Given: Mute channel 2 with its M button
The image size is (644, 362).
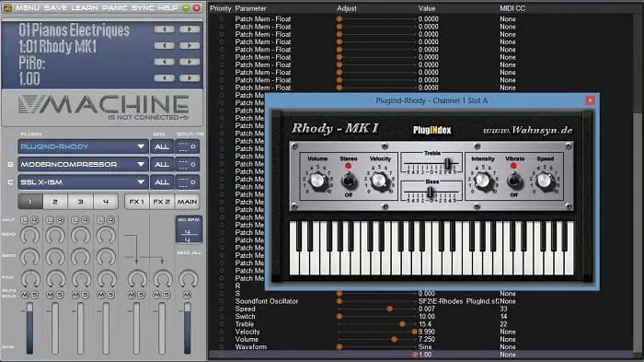Looking at the screenshot, I should (51, 295).
